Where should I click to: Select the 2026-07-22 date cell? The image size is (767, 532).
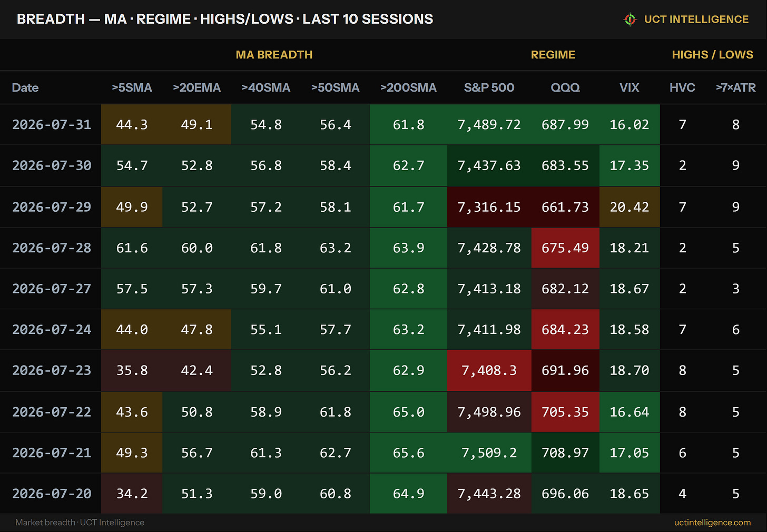click(52, 412)
